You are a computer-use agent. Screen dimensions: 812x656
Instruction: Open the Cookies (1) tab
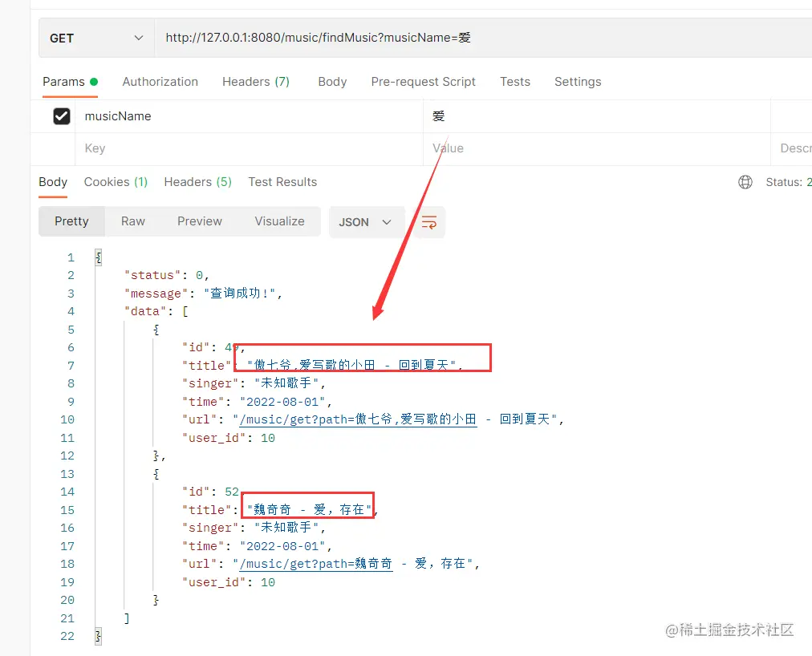point(116,182)
